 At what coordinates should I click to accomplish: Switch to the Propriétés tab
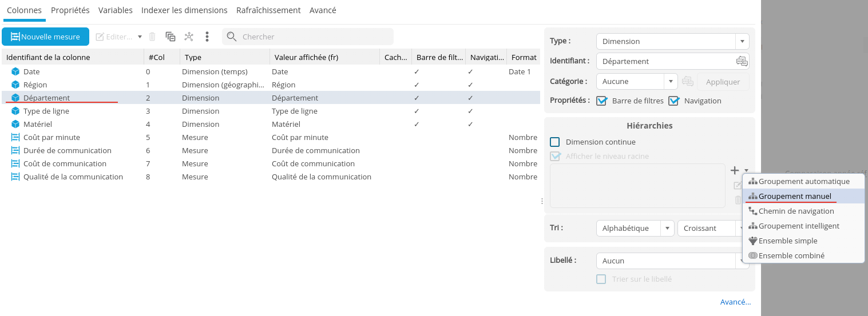(70, 10)
